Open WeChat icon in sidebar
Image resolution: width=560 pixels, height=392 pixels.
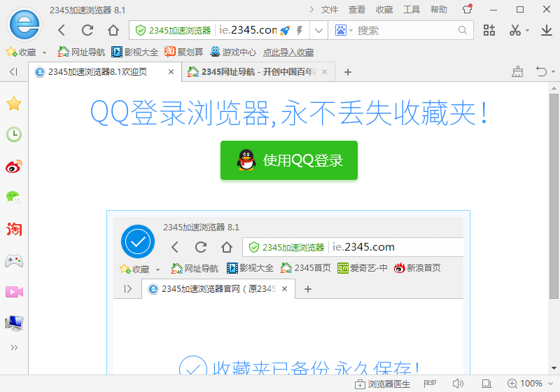pos(14,197)
